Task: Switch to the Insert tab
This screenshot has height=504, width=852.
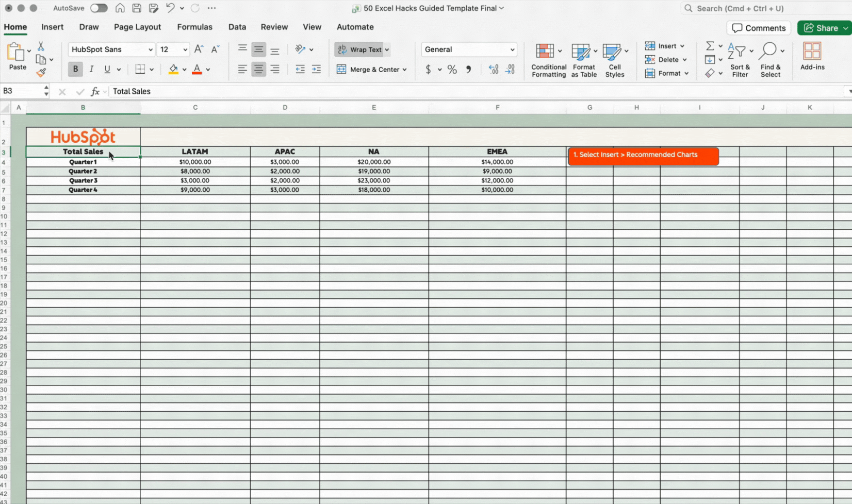Action: coord(52,27)
